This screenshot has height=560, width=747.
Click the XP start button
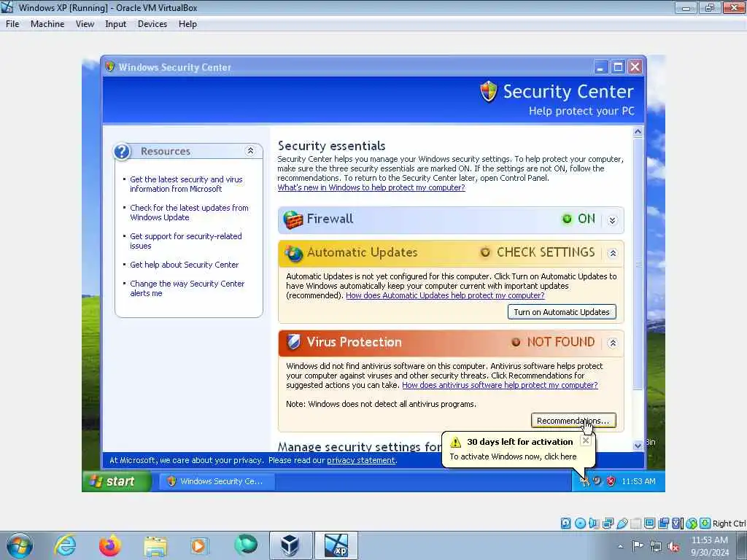[117, 481]
